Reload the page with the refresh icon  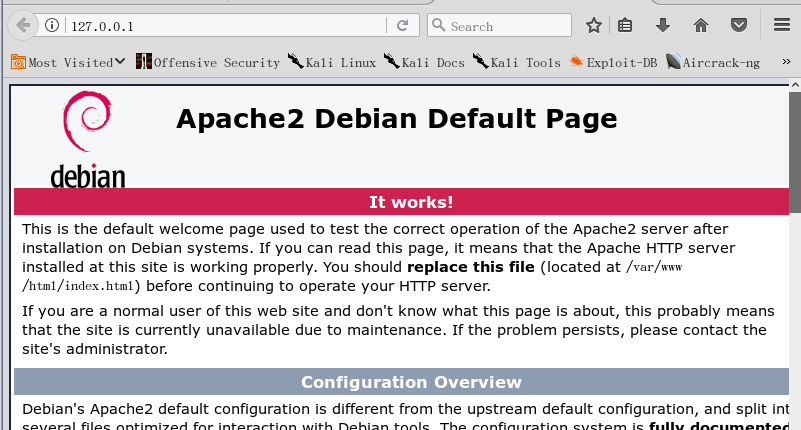[x=403, y=25]
